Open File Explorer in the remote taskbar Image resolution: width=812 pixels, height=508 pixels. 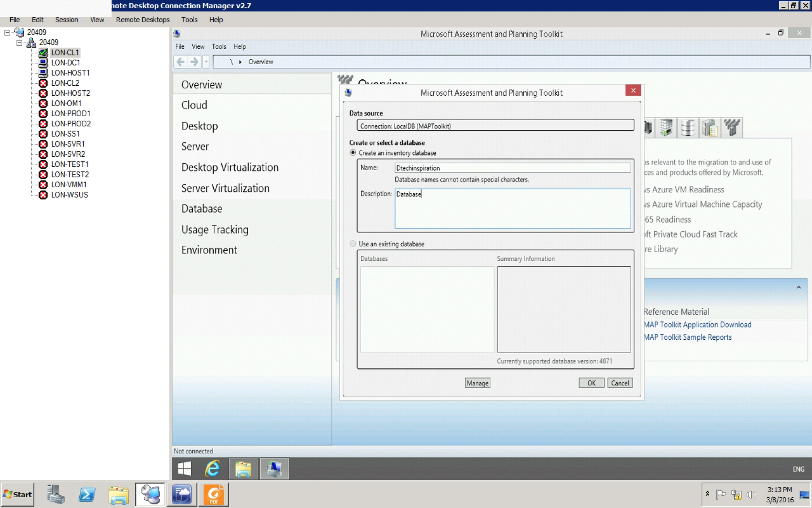point(243,469)
